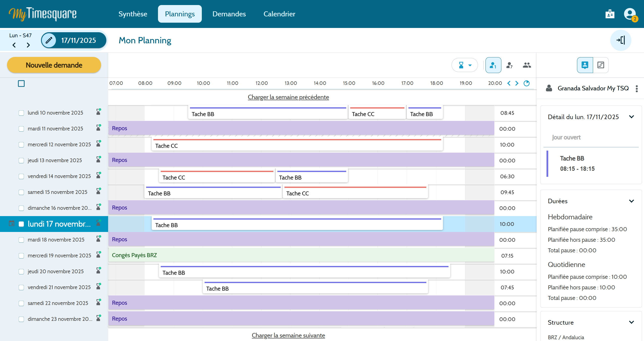644x341 pixels.
Task: Click Charger la semaine suivante link
Action: 288,335
